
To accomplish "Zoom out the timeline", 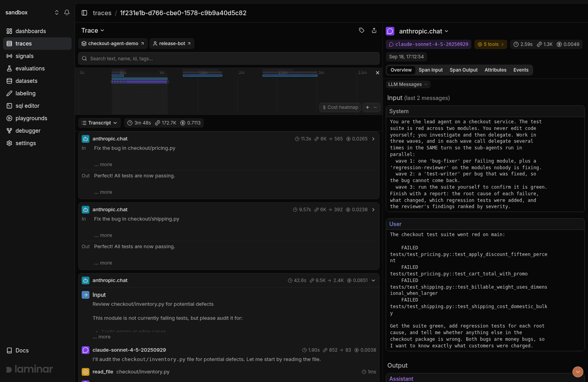I will pos(375,107).
